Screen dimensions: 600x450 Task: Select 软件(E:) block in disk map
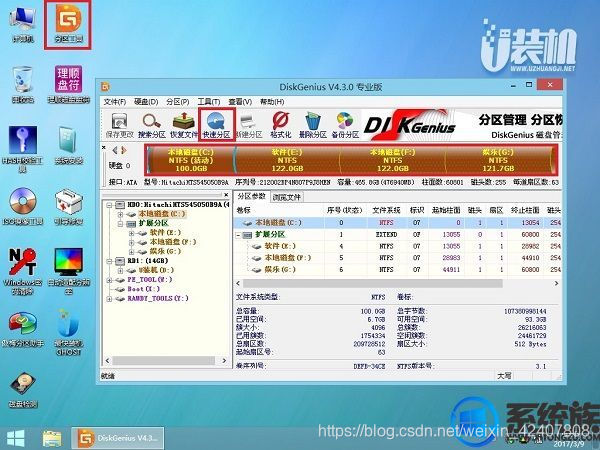coord(287,160)
